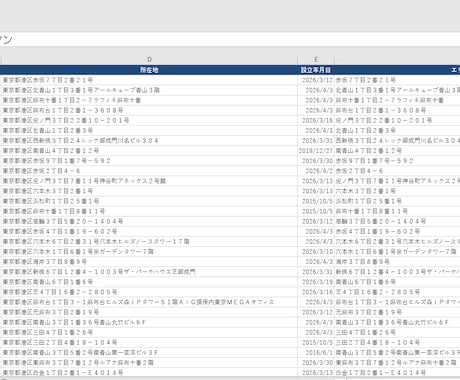Select address cell 東京都港区三田4丁目1番26号
This screenshot has width=460, height=380.
(x=149, y=332)
